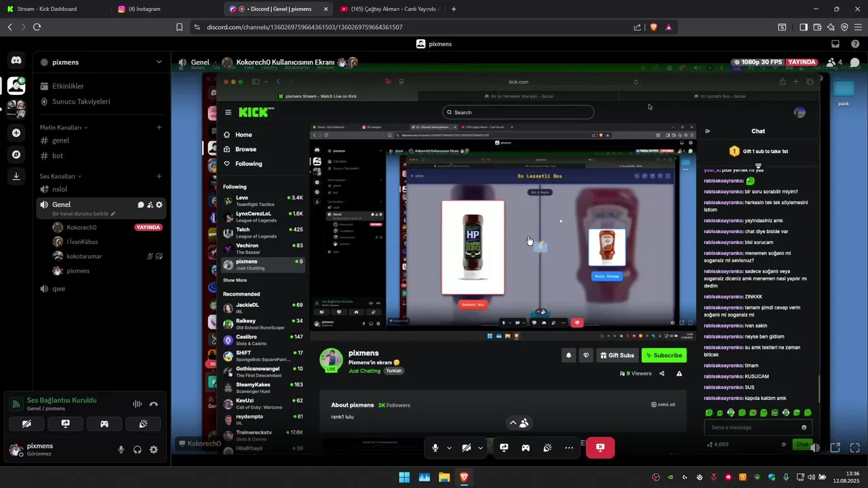Open soundboard in call control bar

point(547,448)
